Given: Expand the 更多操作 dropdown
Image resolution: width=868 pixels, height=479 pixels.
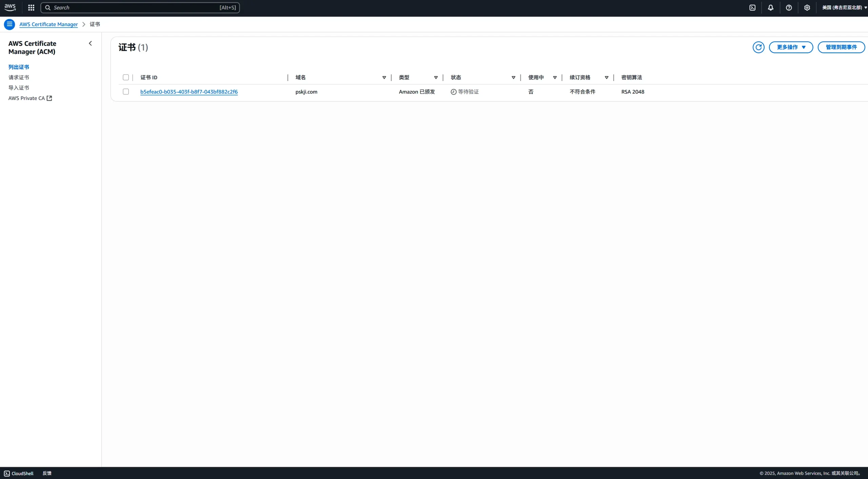Looking at the screenshot, I should pyautogui.click(x=791, y=47).
